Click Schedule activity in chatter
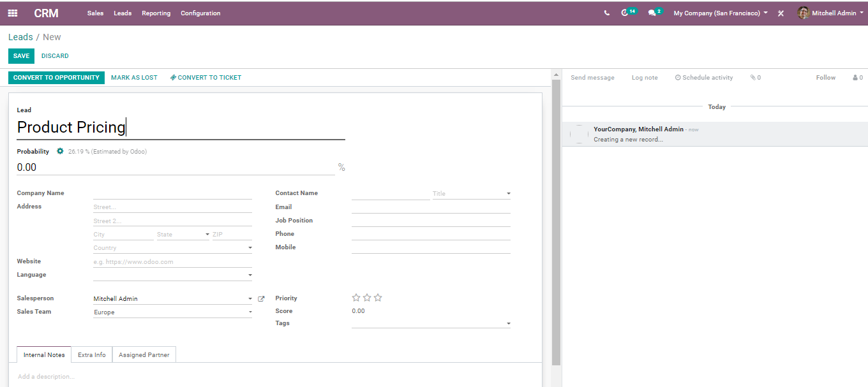 [704, 78]
